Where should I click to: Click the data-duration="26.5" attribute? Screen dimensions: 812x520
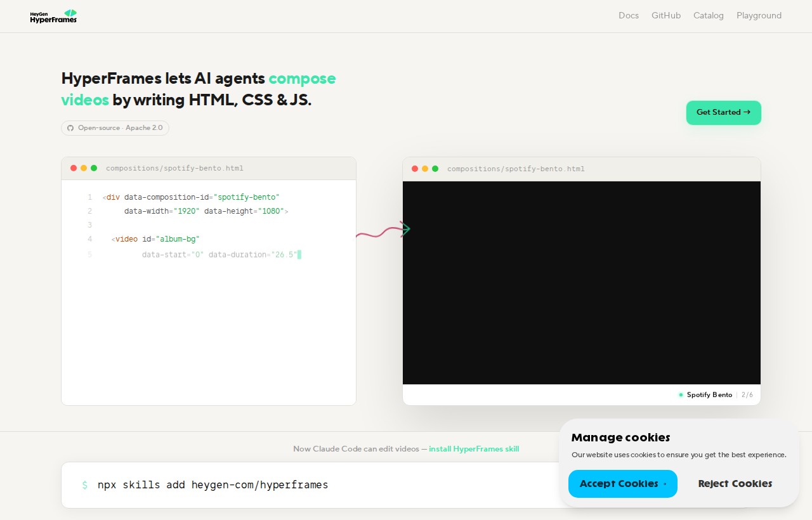point(253,255)
